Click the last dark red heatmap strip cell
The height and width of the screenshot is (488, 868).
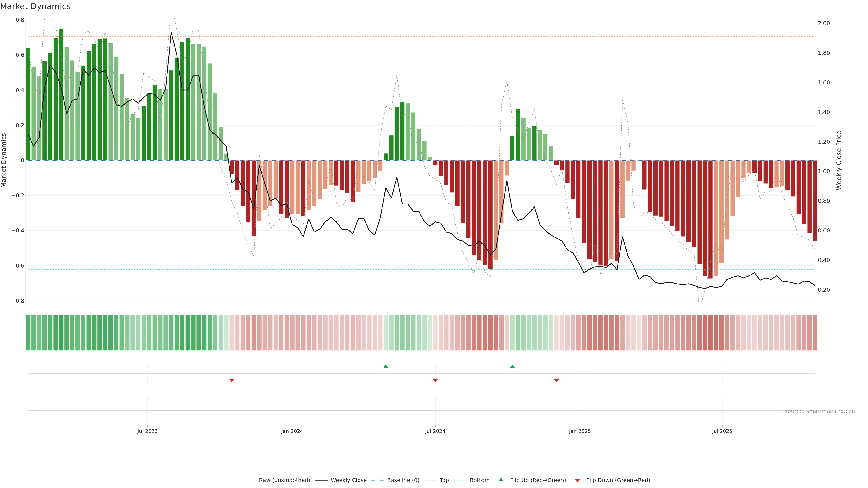point(815,332)
